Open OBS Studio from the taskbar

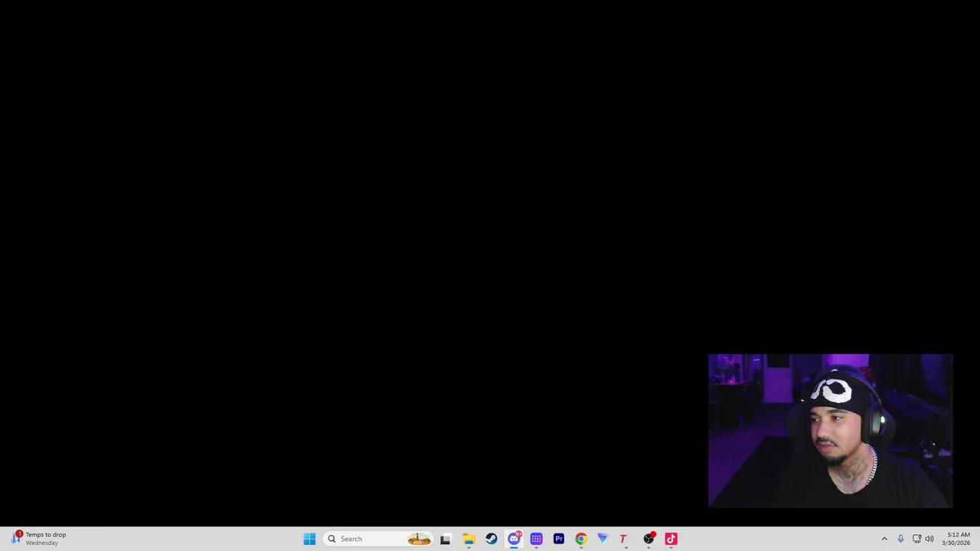point(648,539)
